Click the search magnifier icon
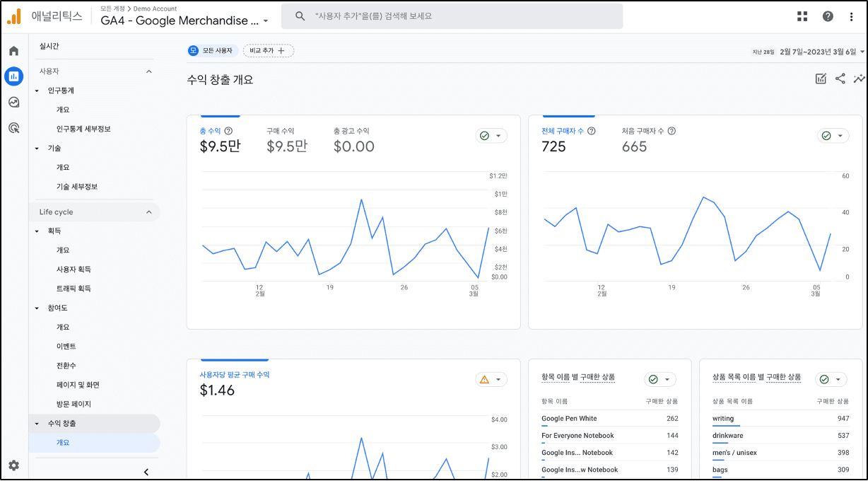This screenshot has width=868, height=481. [x=300, y=16]
